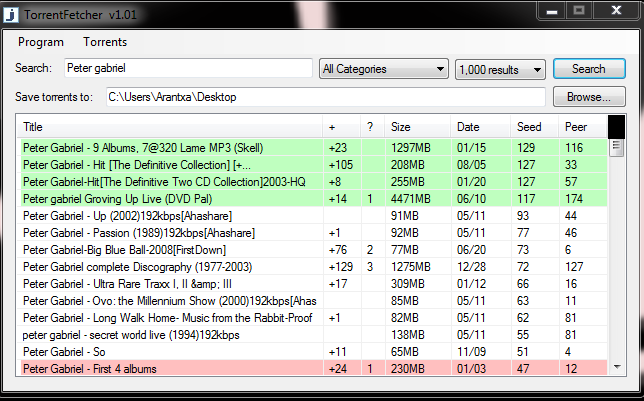This screenshot has width=644, height=401.
Task: Click scrollbar down arrow in results list
Action: [617, 368]
